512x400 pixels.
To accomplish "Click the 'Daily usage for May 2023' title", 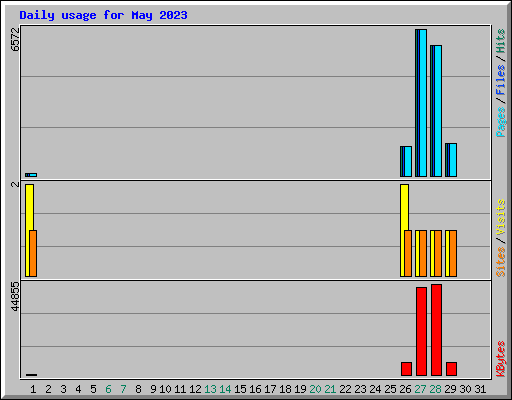I will tap(103, 15).
